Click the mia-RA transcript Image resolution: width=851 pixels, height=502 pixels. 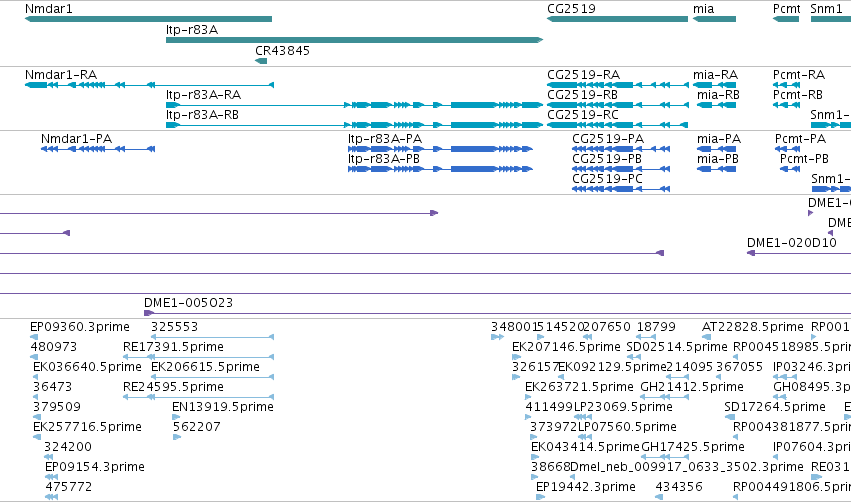[x=714, y=85]
